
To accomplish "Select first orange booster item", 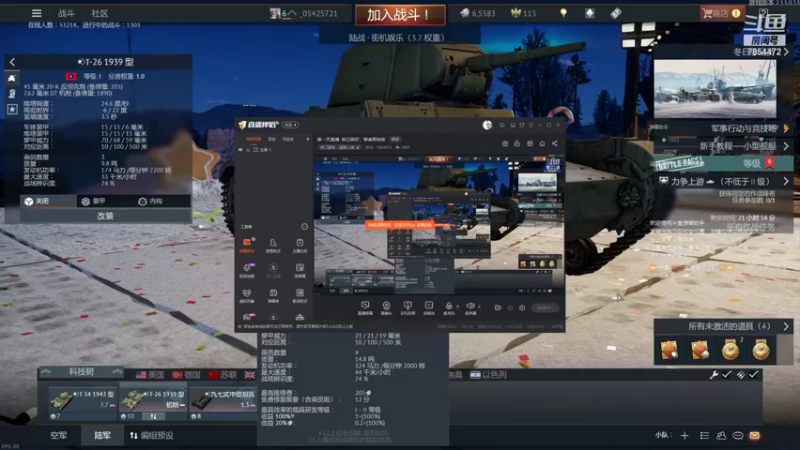I will pos(669,350).
